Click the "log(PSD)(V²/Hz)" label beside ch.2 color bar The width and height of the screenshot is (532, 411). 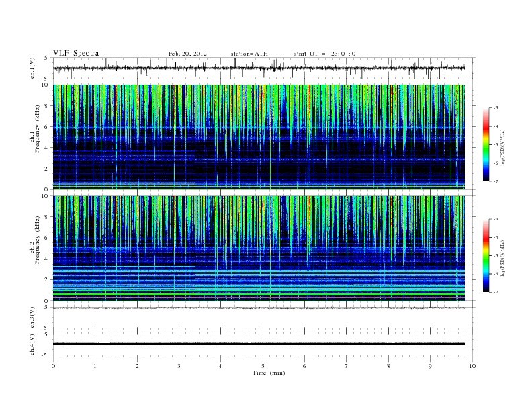tap(502, 258)
